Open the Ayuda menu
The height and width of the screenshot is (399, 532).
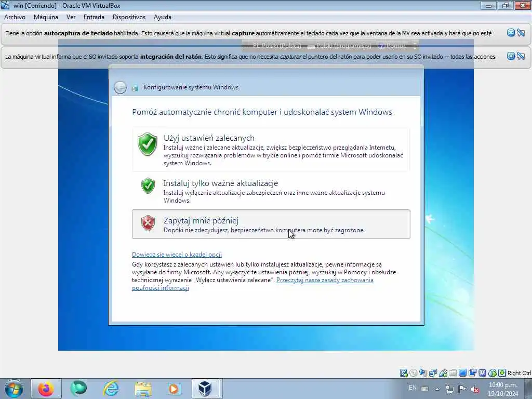click(163, 17)
